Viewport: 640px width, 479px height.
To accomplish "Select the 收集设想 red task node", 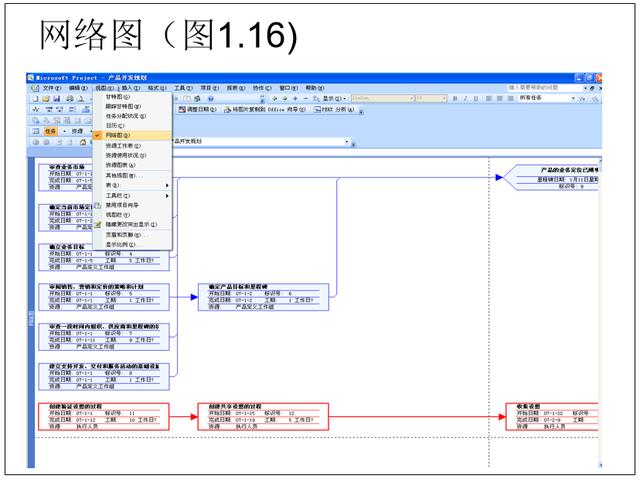I will pyautogui.click(x=552, y=417).
